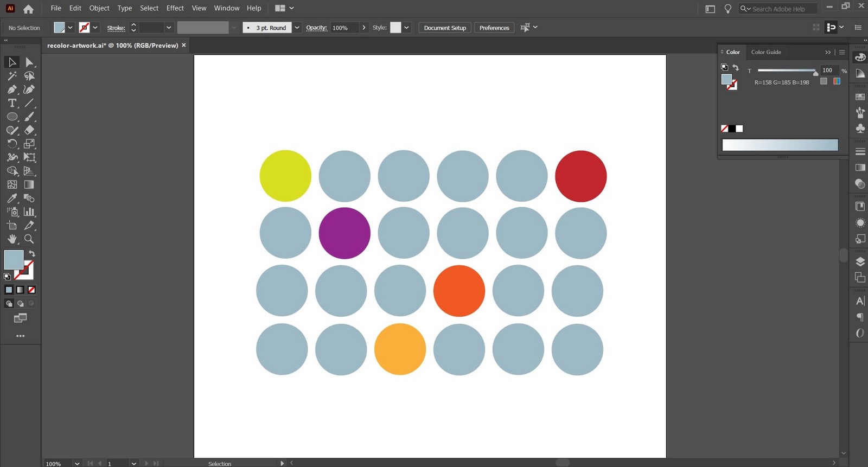Choose the Free Transform tool

29,157
